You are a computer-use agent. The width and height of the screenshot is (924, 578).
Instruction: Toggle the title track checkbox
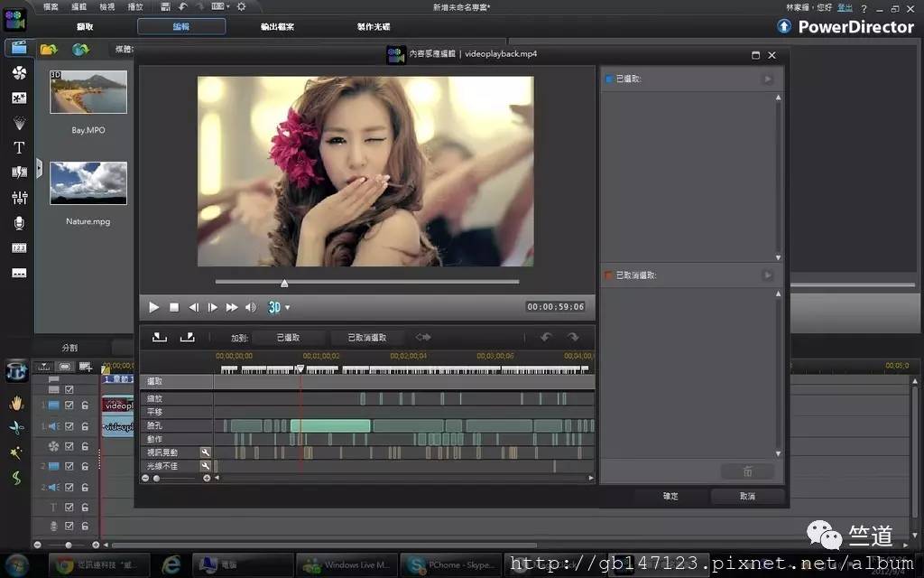point(69,508)
